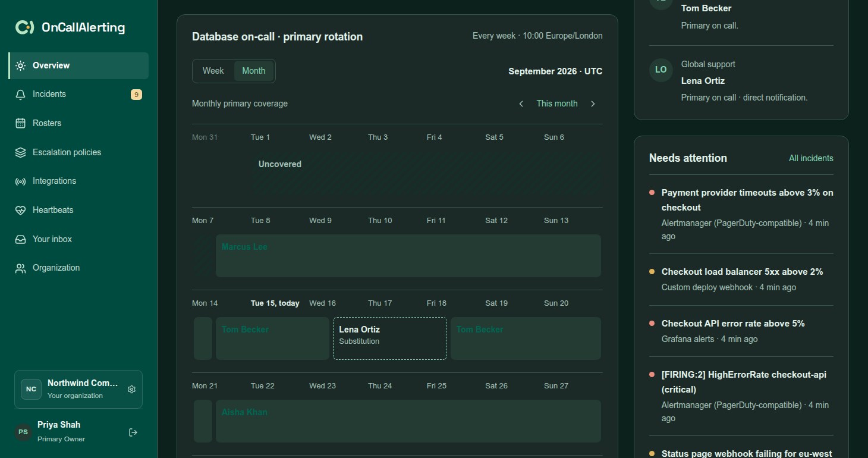Open organization settings gear icon
This screenshot has height=458, width=868.
(x=132, y=389)
